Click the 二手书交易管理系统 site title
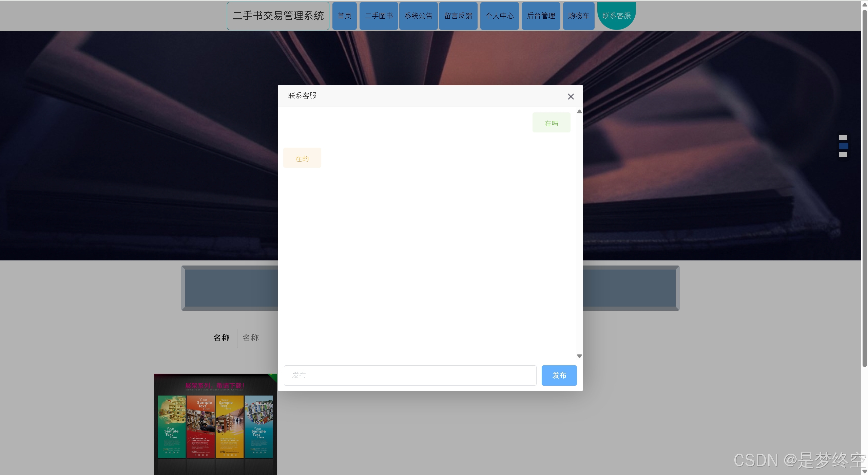Viewport: 868px width, 475px height. (278, 16)
